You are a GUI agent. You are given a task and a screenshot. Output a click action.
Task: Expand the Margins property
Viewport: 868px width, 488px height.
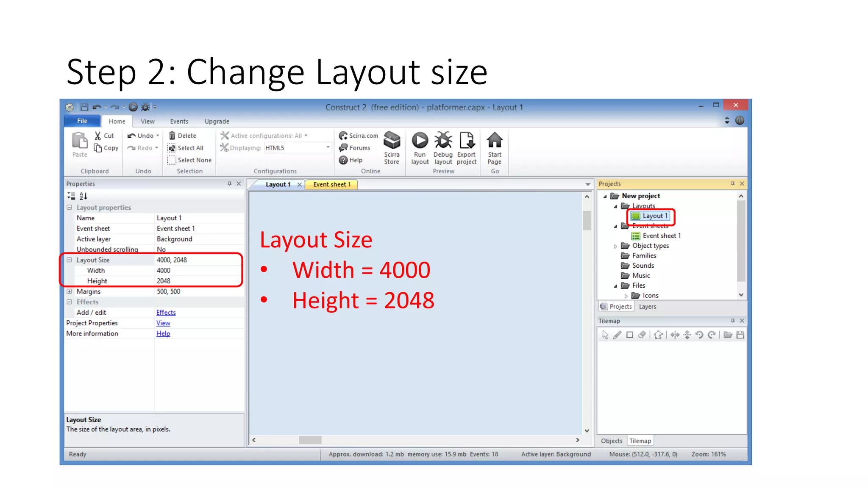[x=69, y=291]
